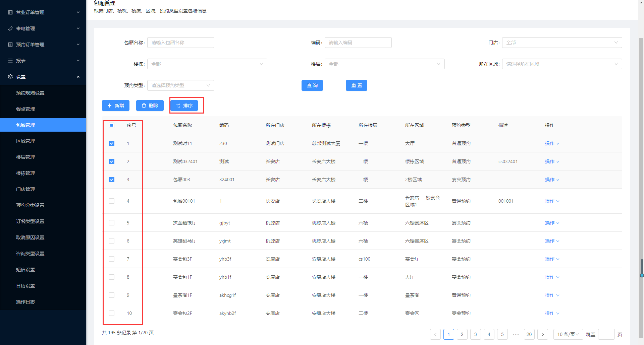The height and width of the screenshot is (345, 644).
Task: Check row 10 宴会包2F checkbox
Action: [x=112, y=313]
